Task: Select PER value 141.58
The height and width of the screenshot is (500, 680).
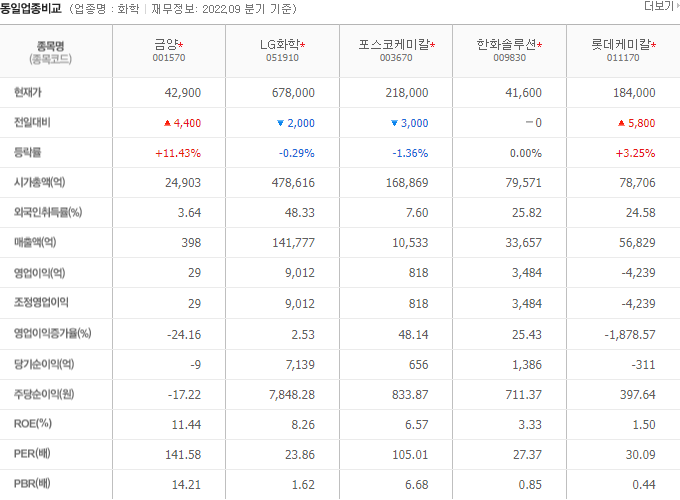Action: click(x=183, y=454)
